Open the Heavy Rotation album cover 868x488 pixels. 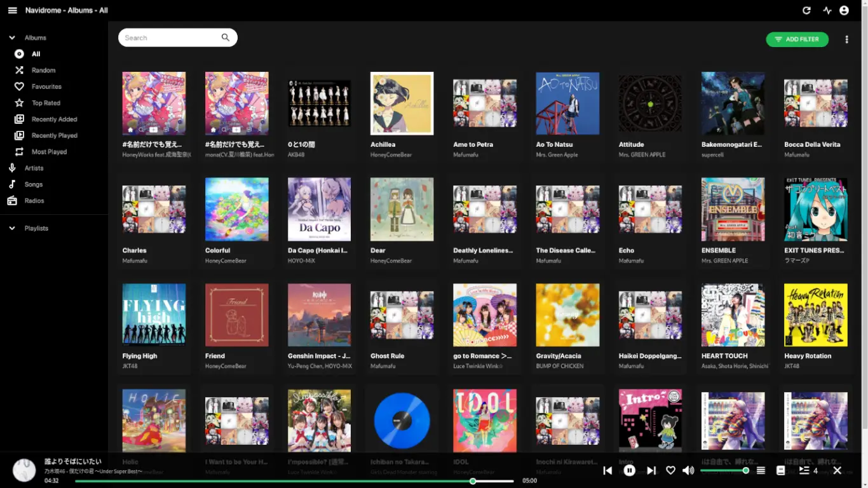(x=815, y=315)
